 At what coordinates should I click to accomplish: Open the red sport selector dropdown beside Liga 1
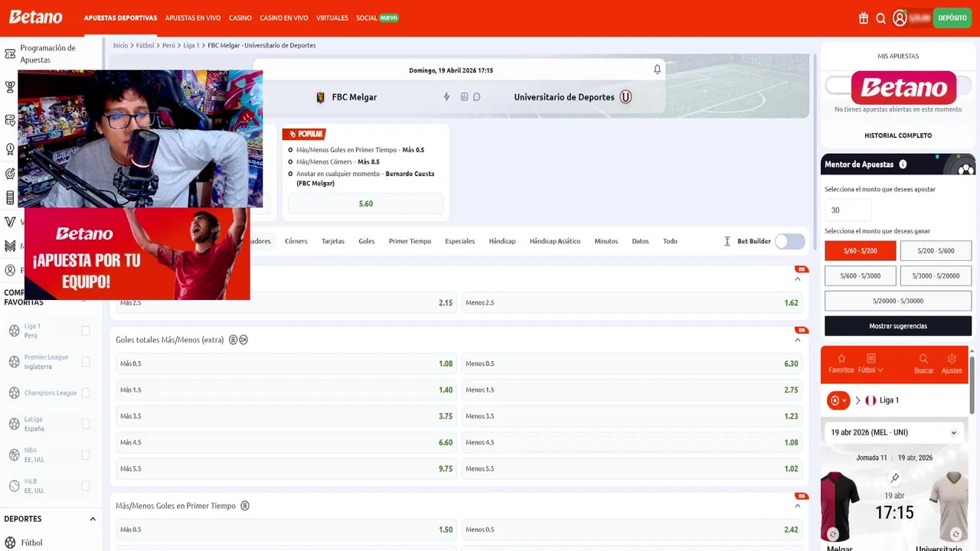838,400
